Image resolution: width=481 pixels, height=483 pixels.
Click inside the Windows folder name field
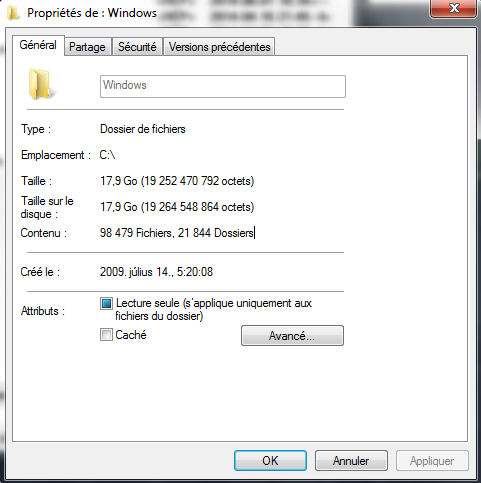point(223,86)
